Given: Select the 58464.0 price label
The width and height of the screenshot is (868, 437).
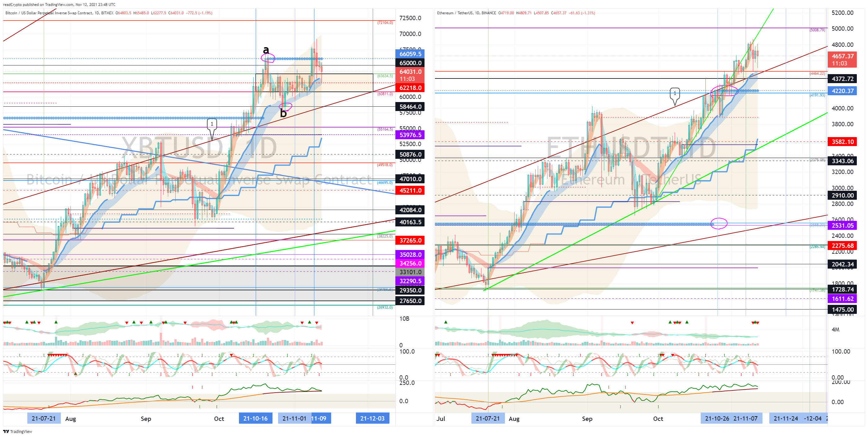Looking at the screenshot, I should 410,107.
